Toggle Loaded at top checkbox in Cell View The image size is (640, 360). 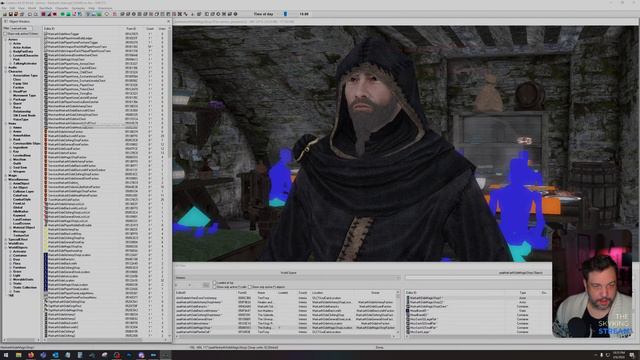click(215, 282)
